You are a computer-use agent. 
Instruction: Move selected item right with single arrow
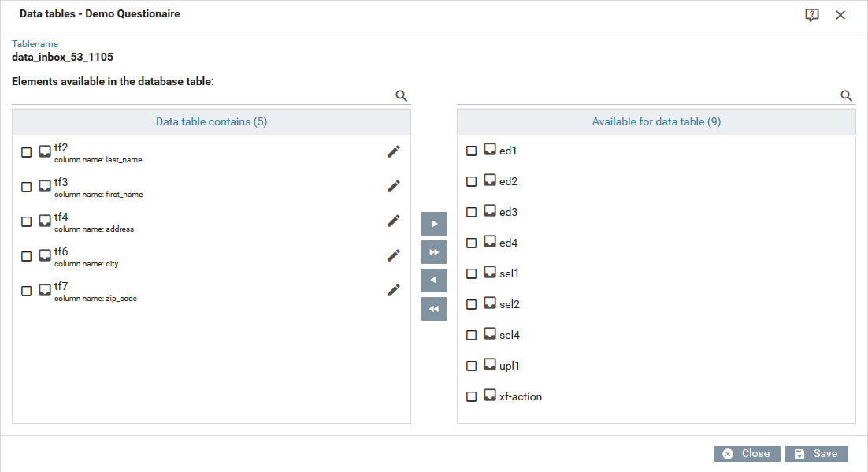tap(434, 224)
